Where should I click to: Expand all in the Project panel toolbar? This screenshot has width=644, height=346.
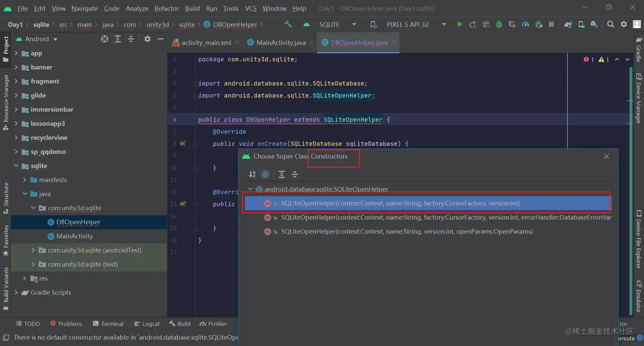pos(118,39)
